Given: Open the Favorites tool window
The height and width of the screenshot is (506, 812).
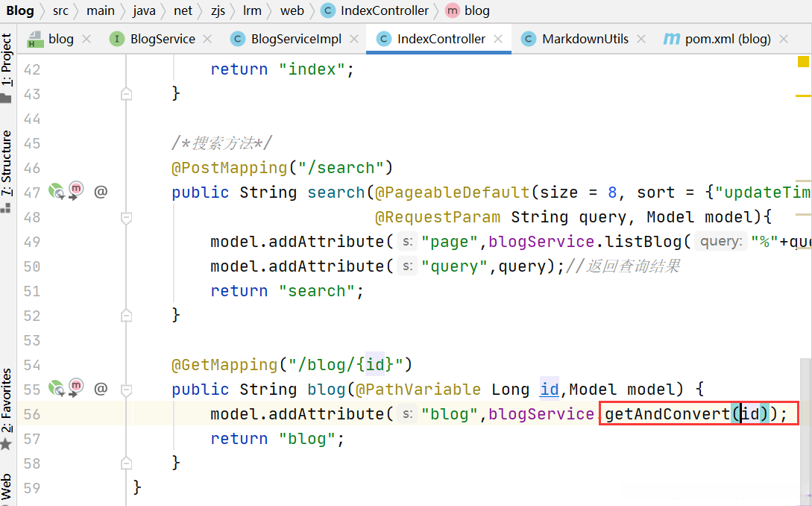Looking at the screenshot, I should pos(6,408).
